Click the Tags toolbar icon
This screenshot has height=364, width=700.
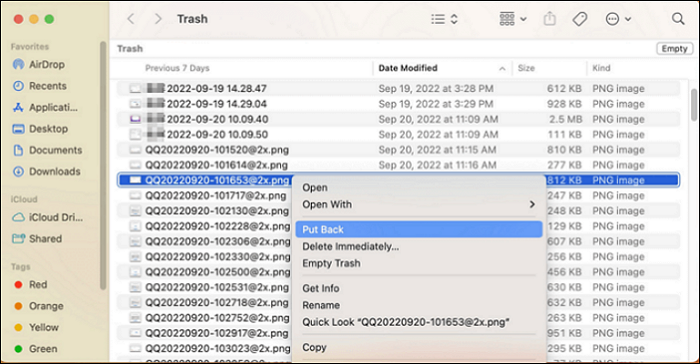[579, 19]
